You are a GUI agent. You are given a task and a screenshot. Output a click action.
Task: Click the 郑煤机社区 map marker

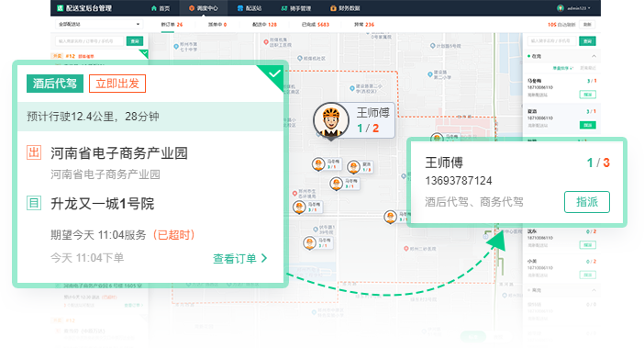pyautogui.click(x=300, y=59)
